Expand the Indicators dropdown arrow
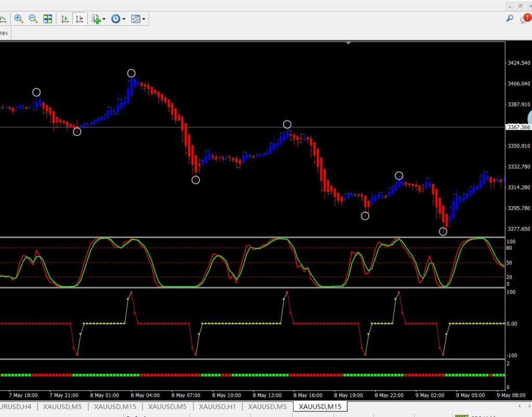532x417 pixels. [104, 19]
